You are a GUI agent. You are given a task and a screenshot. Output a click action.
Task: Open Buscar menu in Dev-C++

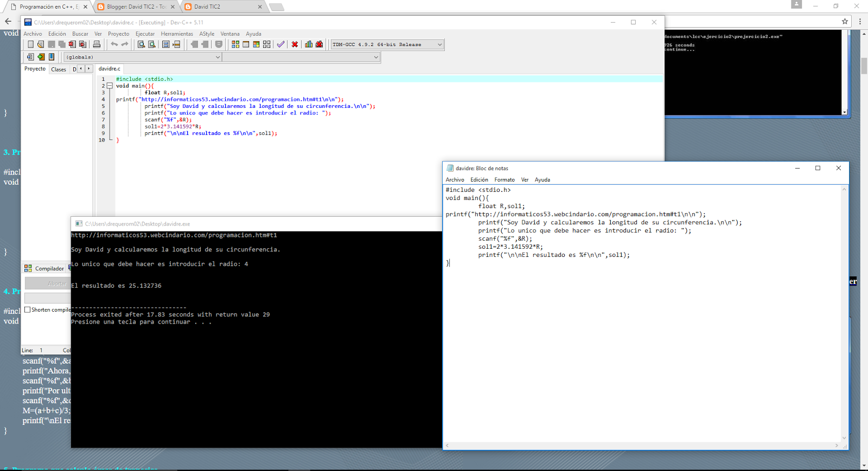tap(80, 34)
